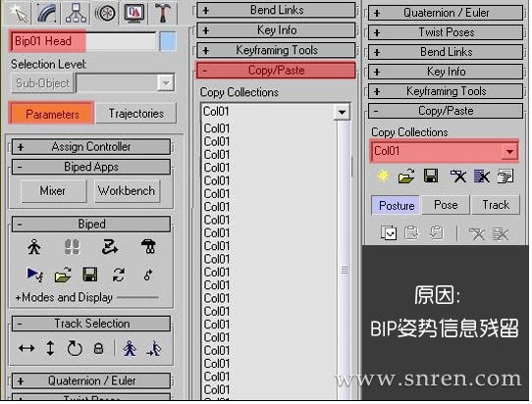The height and width of the screenshot is (404, 532).
Task: Switch to the Trajectories tab
Action: [x=136, y=113]
